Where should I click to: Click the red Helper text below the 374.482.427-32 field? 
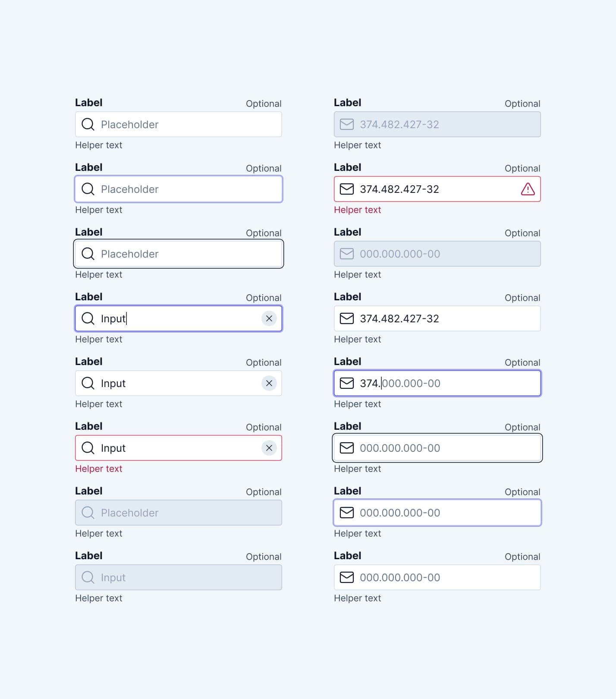358,210
